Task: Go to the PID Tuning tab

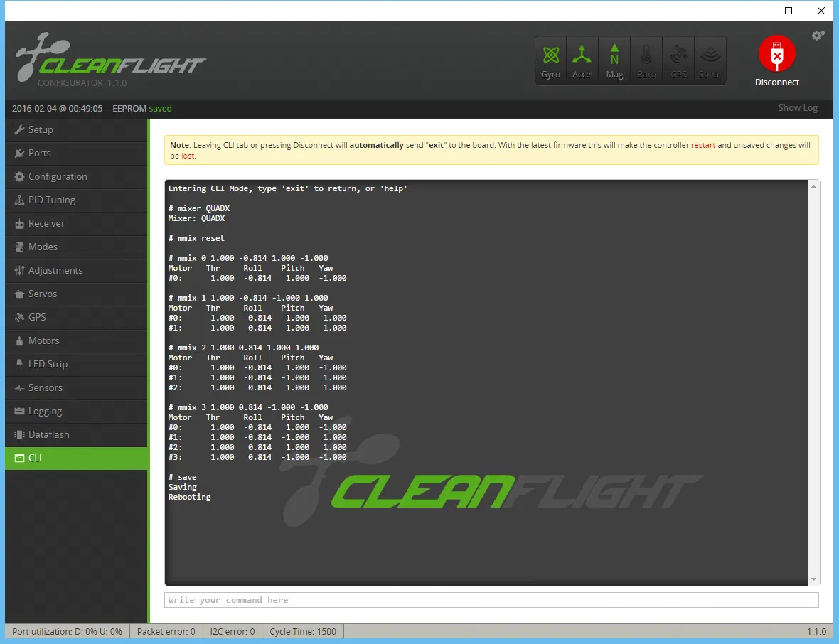Action: pyautogui.click(x=76, y=200)
